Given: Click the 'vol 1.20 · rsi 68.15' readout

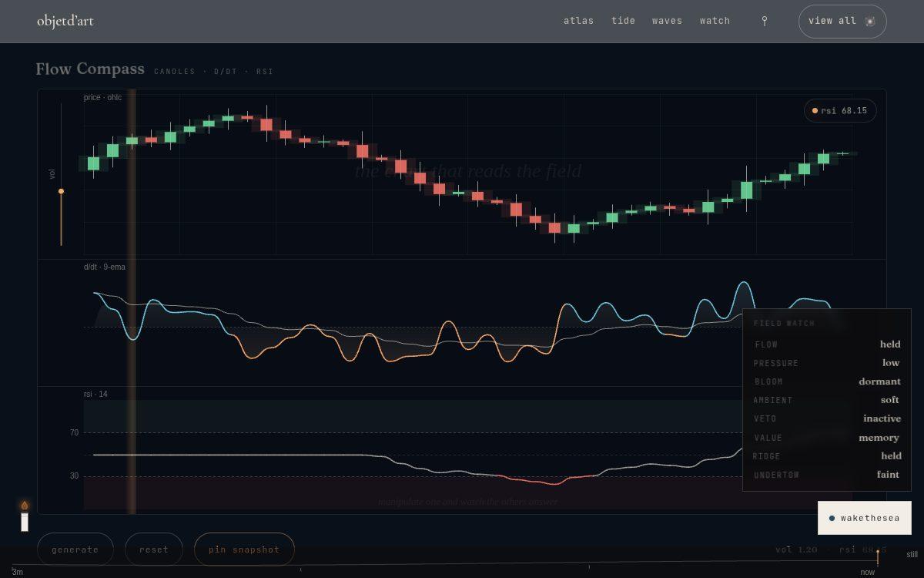Looking at the screenshot, I should (831, 549).
